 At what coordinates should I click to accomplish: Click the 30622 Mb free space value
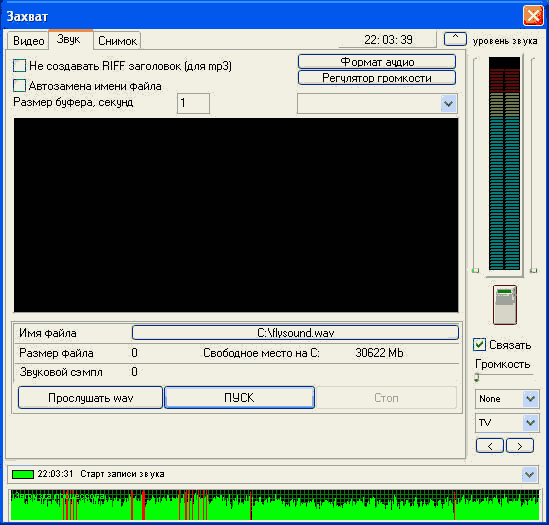tap(379, 353)
